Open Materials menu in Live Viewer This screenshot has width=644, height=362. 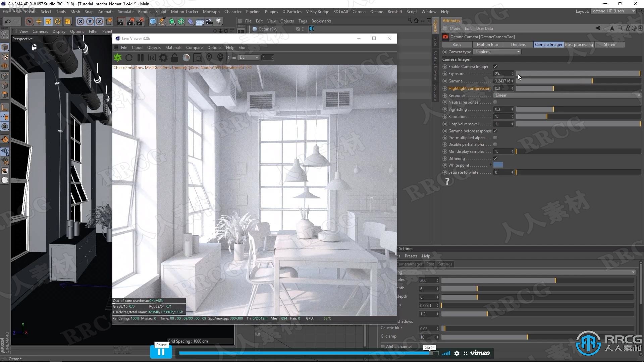point(173,48)
